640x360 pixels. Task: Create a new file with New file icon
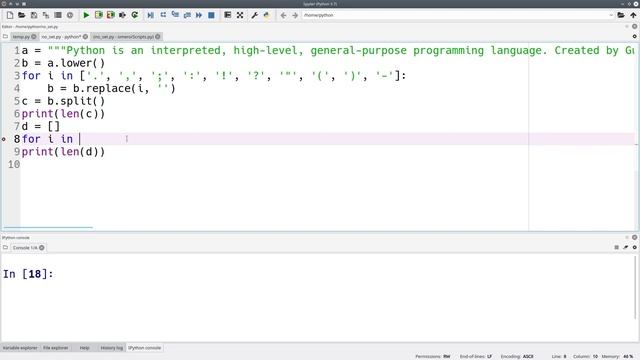pyautogui.click(x=10, y=15)
